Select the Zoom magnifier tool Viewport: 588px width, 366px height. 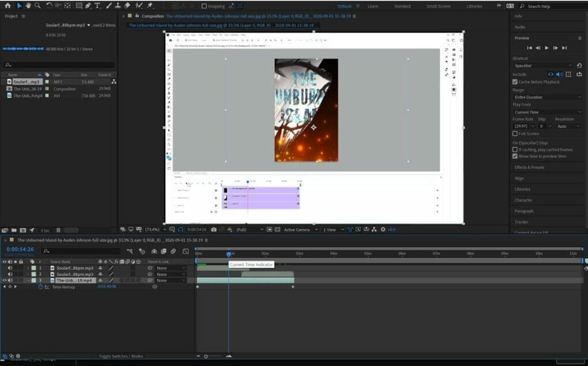(37, 5)
